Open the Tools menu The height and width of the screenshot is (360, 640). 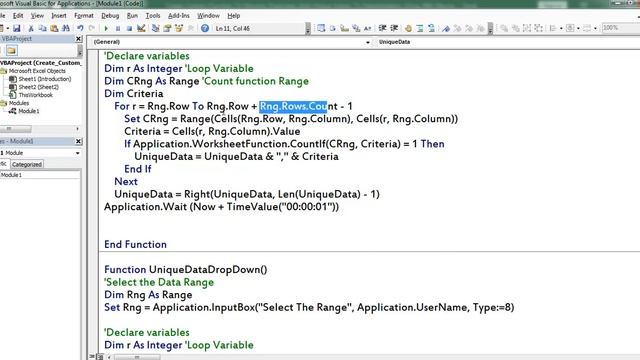(x=153, y=16)
